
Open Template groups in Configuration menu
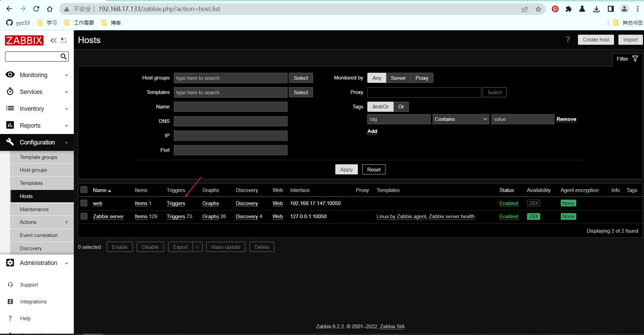[x=38, y=157]
